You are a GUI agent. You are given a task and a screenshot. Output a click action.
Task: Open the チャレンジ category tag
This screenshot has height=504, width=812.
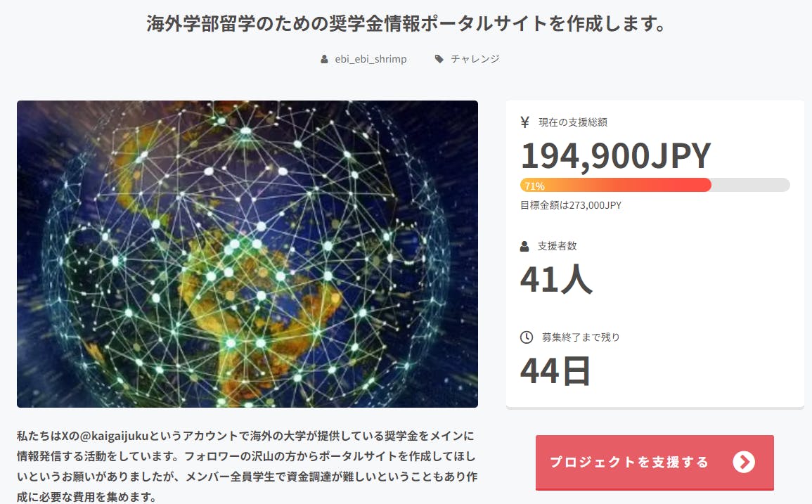click(x=475, y=59)
